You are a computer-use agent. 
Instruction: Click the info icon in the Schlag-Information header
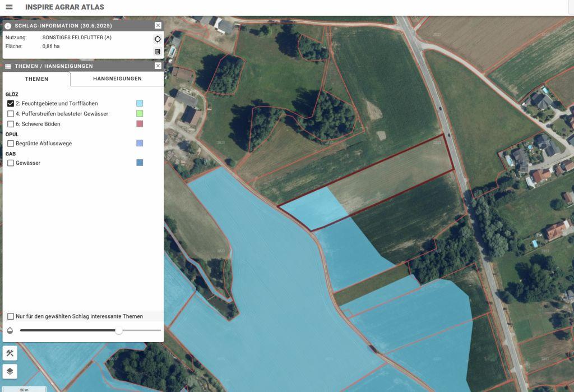coord(8,26)
